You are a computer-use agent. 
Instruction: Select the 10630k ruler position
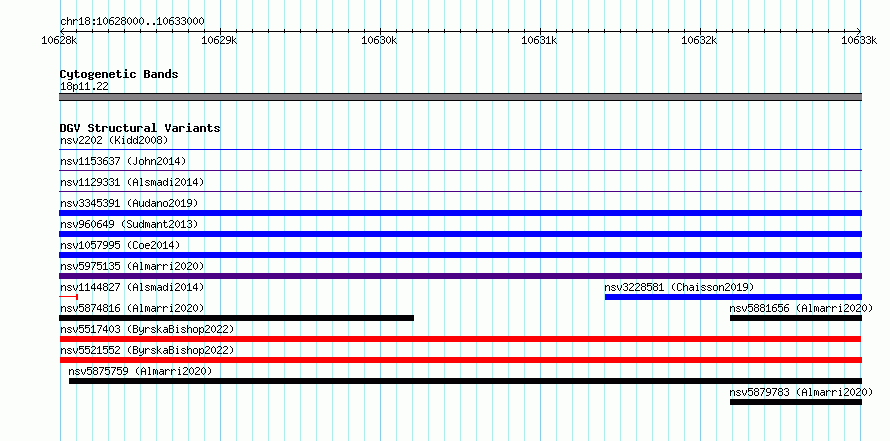[380, 40]
